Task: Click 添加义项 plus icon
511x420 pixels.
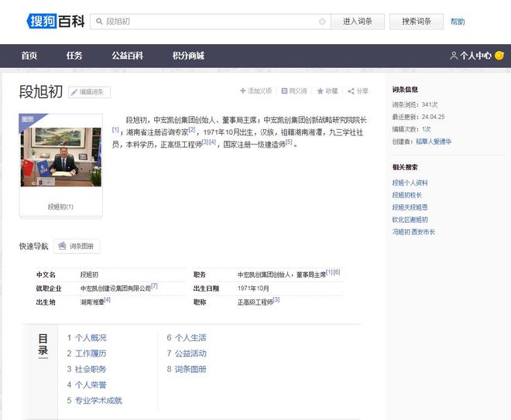Action: point(242,90)
